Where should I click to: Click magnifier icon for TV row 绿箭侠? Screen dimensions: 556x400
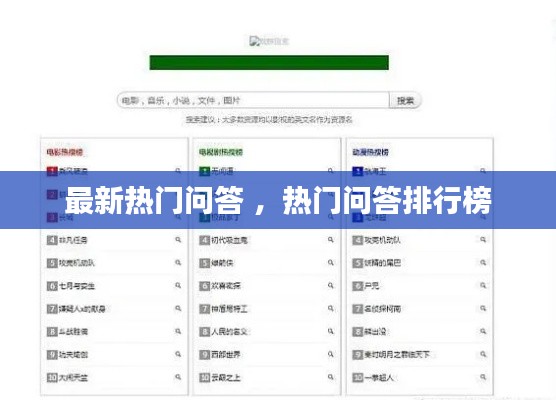tap(330, 263)
